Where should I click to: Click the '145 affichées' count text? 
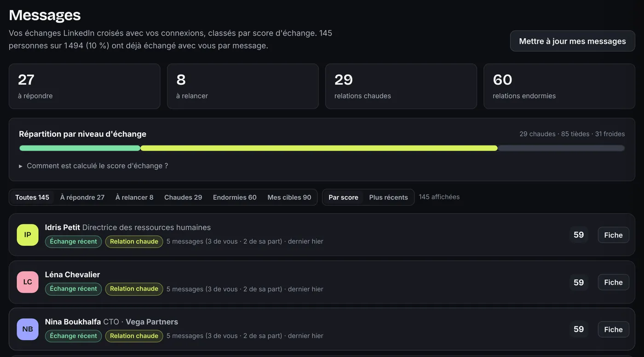coord(439,197)
